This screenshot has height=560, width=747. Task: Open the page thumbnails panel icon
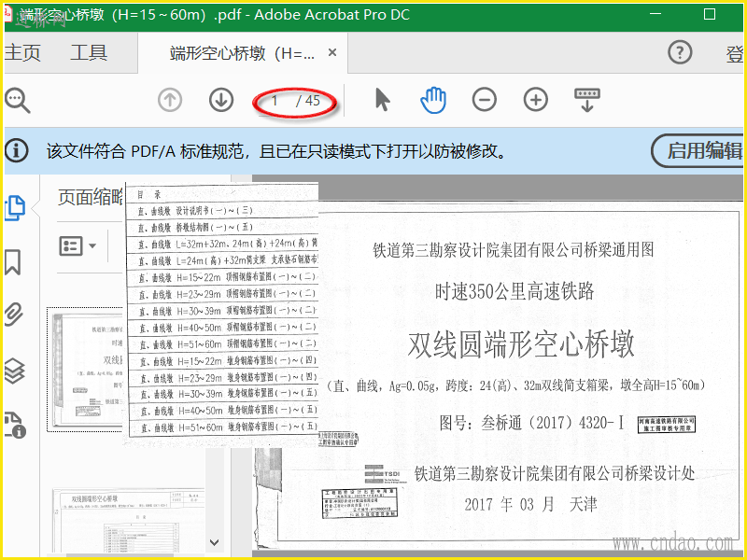15,208
